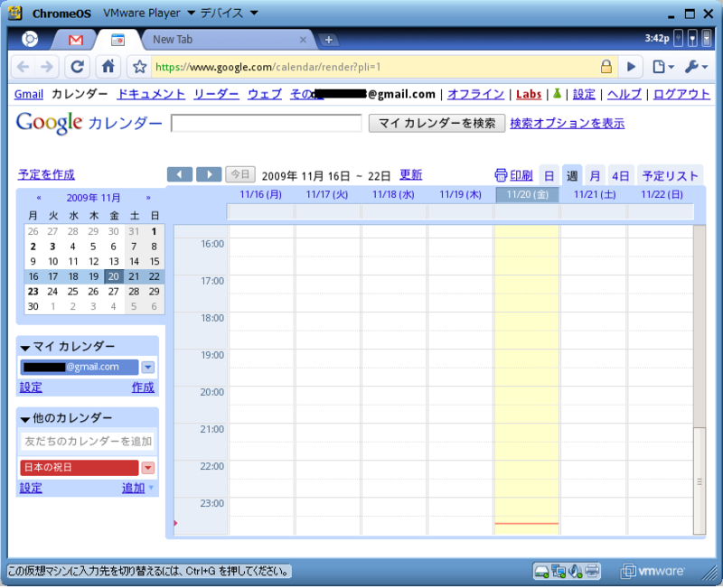The width and height of the screenshot is (723, 588).
Task: Select the Google Calendar browser tab
Action: click(x=118, y=40)
